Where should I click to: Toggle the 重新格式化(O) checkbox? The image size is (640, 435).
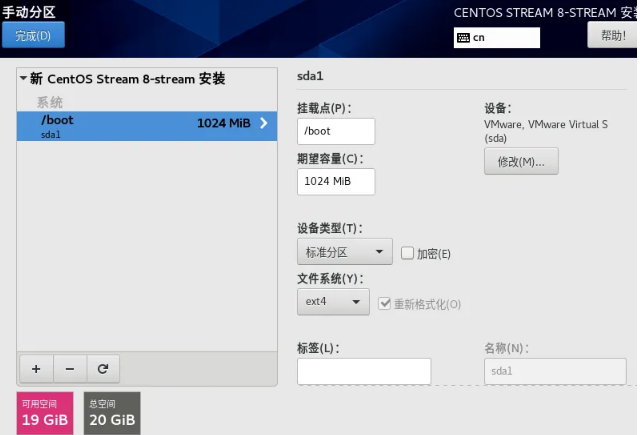tap(384, 304)
